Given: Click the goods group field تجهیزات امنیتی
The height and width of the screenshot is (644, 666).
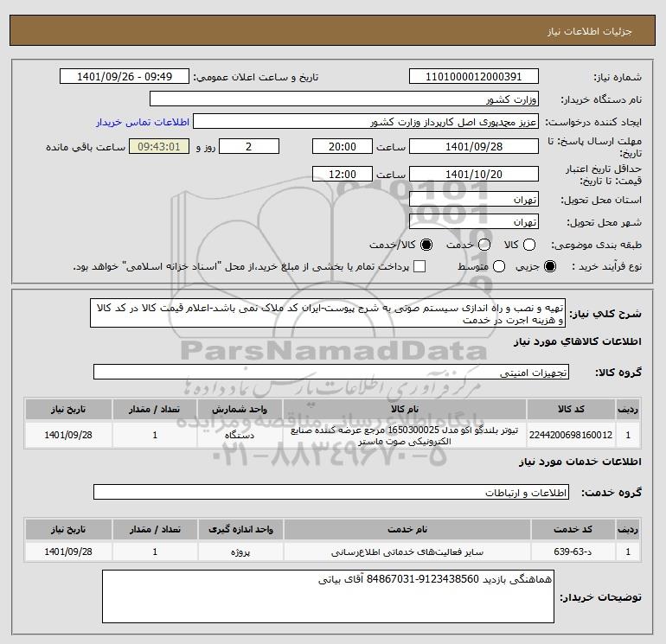Looking at the screenshot, I should coord(331,373).
